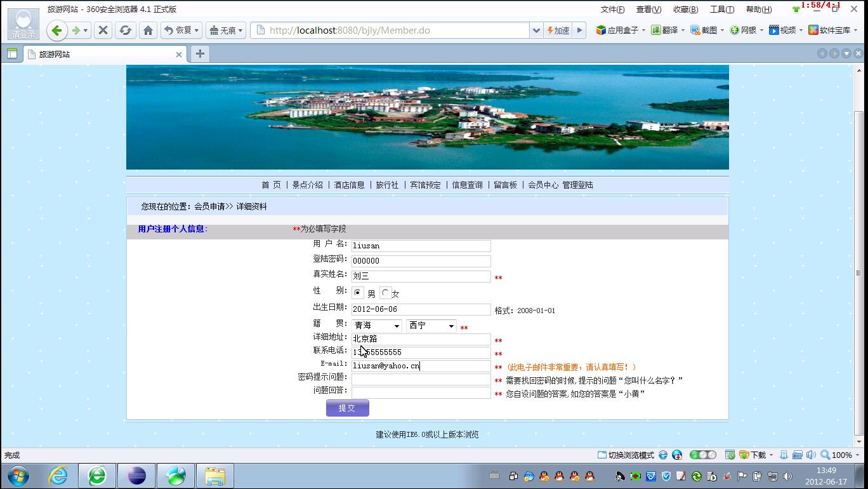Open the 帮助(H) menu
868x489 pixels.
[x=759, y=10]
